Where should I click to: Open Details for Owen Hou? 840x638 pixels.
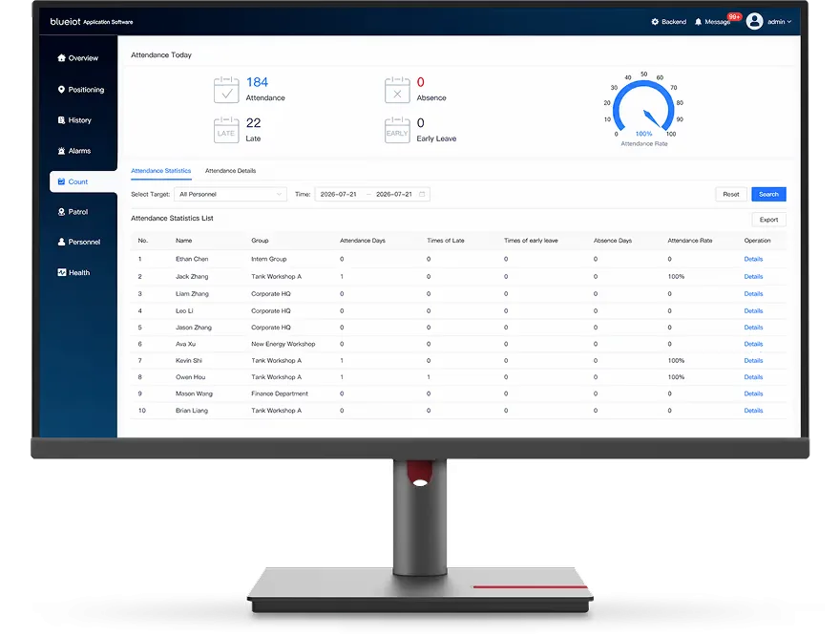point(753,377)
